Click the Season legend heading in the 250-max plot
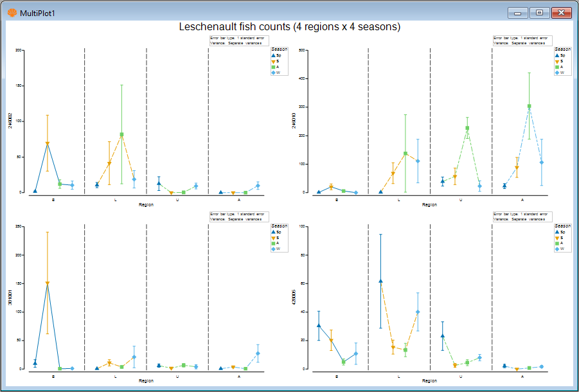Image resolution: width=579 pixels, height=392 pixels. click(279, 226)
